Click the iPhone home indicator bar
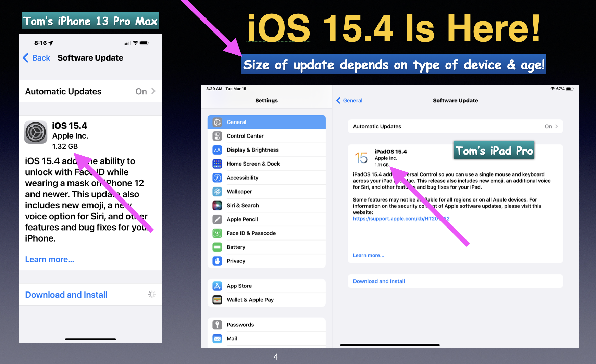 (x=90, y=339)
